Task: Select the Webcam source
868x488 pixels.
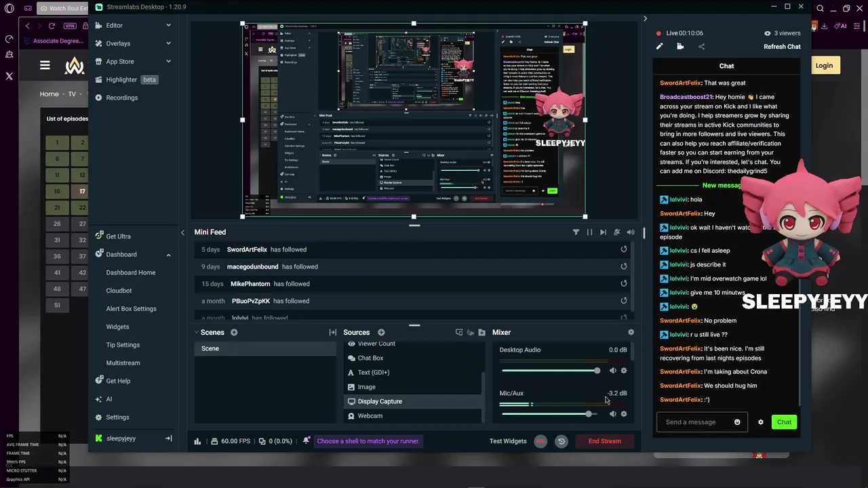Action: [412, 415]
